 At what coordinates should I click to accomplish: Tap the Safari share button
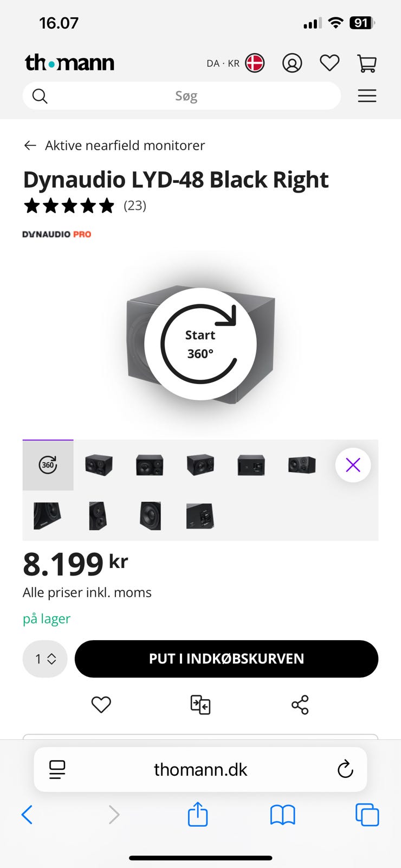point(198,814)
